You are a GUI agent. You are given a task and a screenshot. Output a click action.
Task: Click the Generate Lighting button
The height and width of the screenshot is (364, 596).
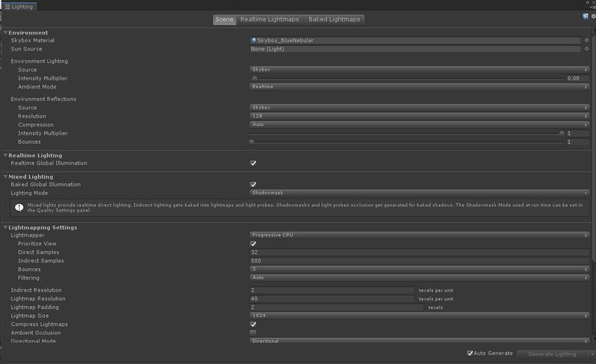pyautogui.click(x=552, y=354)
